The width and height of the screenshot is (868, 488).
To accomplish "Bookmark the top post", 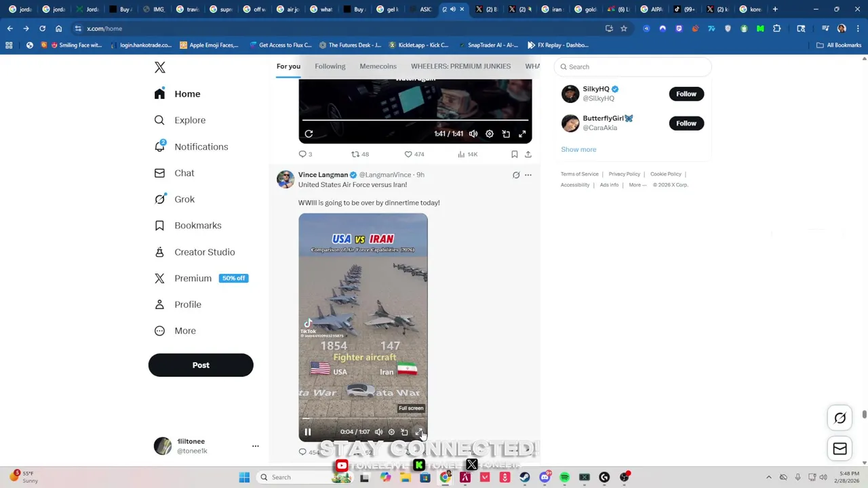I will (x=515, y=154).
